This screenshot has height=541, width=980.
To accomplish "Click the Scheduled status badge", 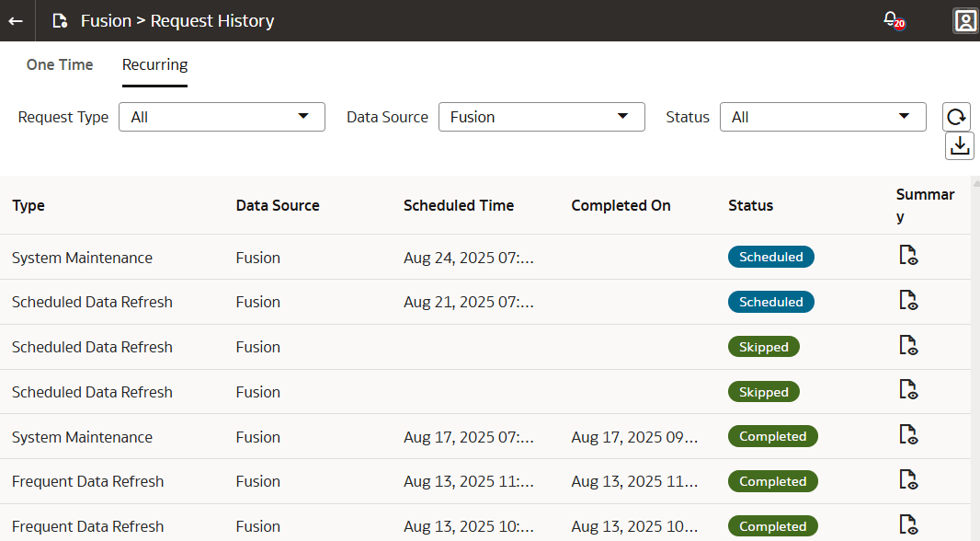I will [x=770, y=257].
